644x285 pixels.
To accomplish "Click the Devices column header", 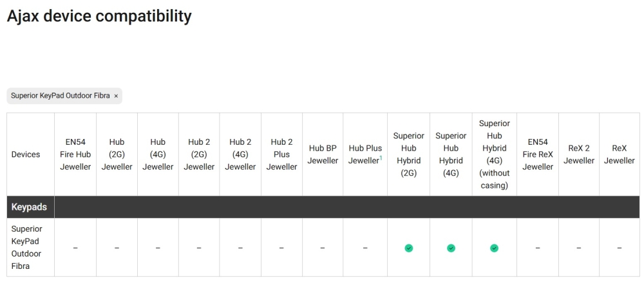I will [x=26, y=154].
